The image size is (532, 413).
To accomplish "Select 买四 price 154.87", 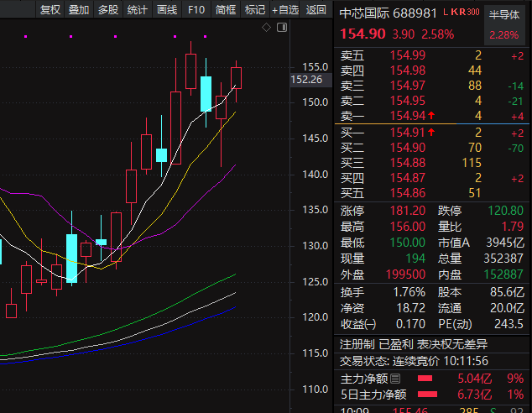I will click(408, 178).
